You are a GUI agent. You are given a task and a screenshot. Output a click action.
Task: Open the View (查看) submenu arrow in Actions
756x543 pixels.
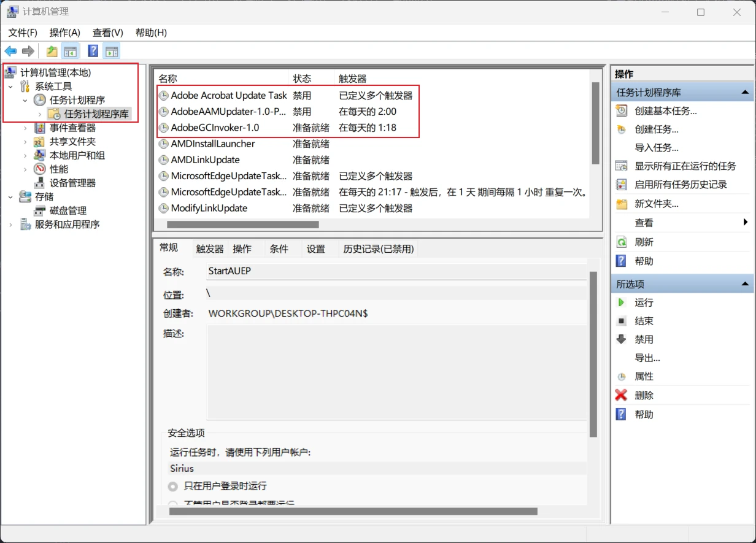[746, 222]
